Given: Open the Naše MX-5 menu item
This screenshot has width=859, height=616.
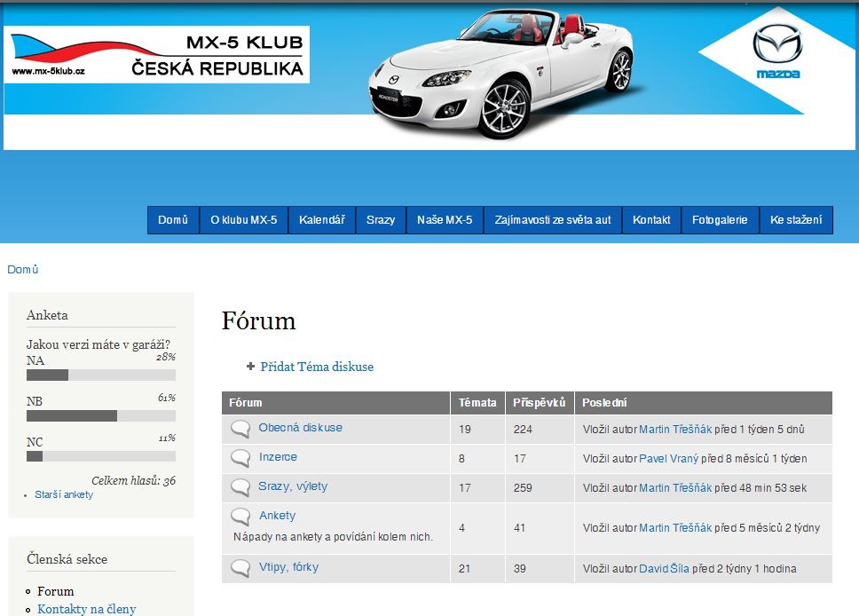Looking at the screenshot, I should click(x=445, y=220).
